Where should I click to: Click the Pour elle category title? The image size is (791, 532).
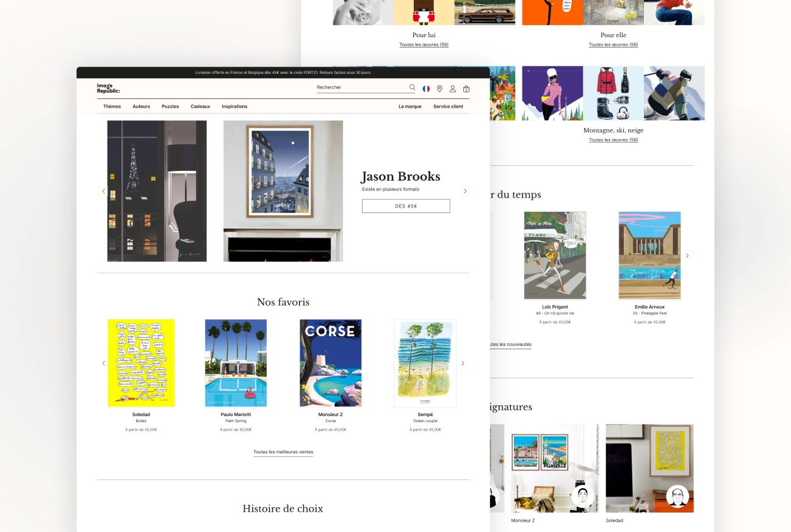(613, 35)
